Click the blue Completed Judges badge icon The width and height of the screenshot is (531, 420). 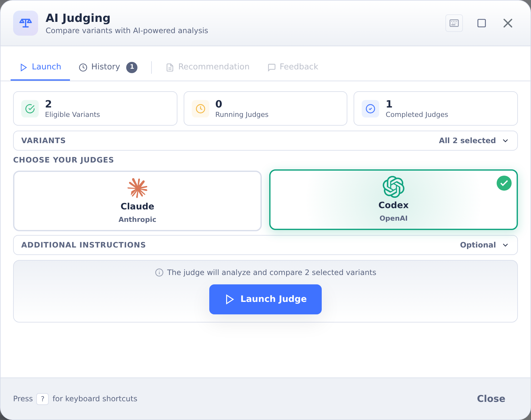click(x=370, y=109)
